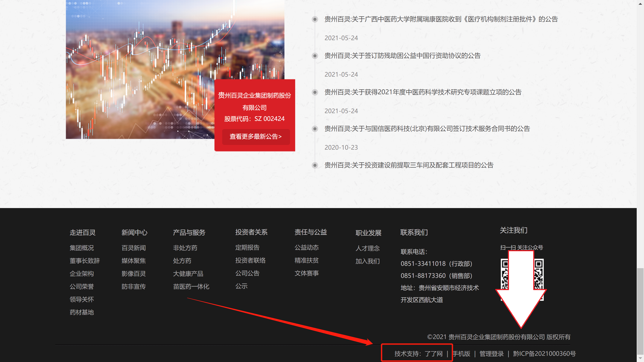Open the 联系我们 footer heading
644x362 pixels.
coord(414,233)
